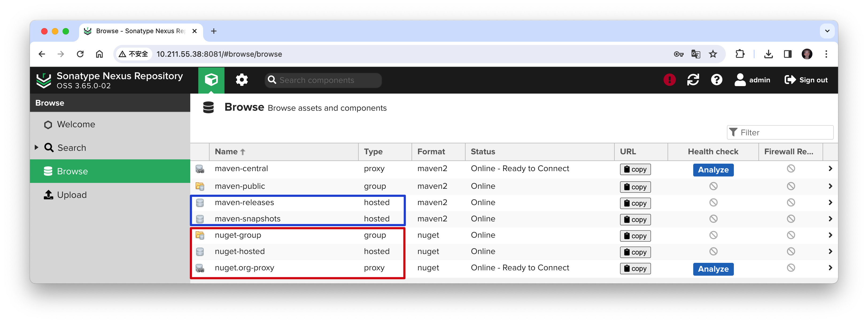Click the Health check column header
The image size is (868, 323).
tap(713, 152)
